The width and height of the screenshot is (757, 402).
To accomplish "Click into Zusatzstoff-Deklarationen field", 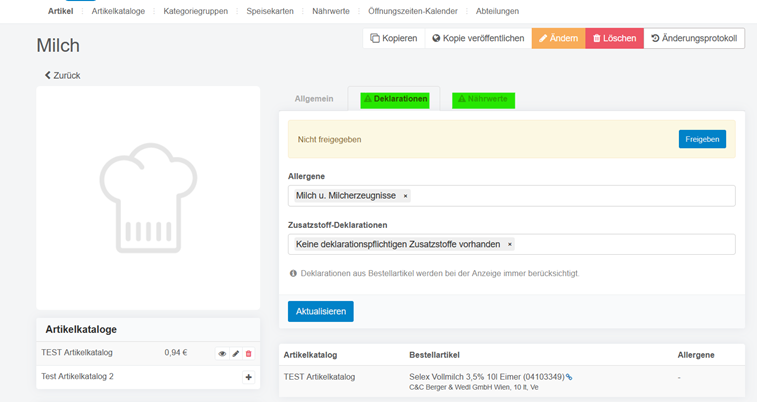I will 512,245.
